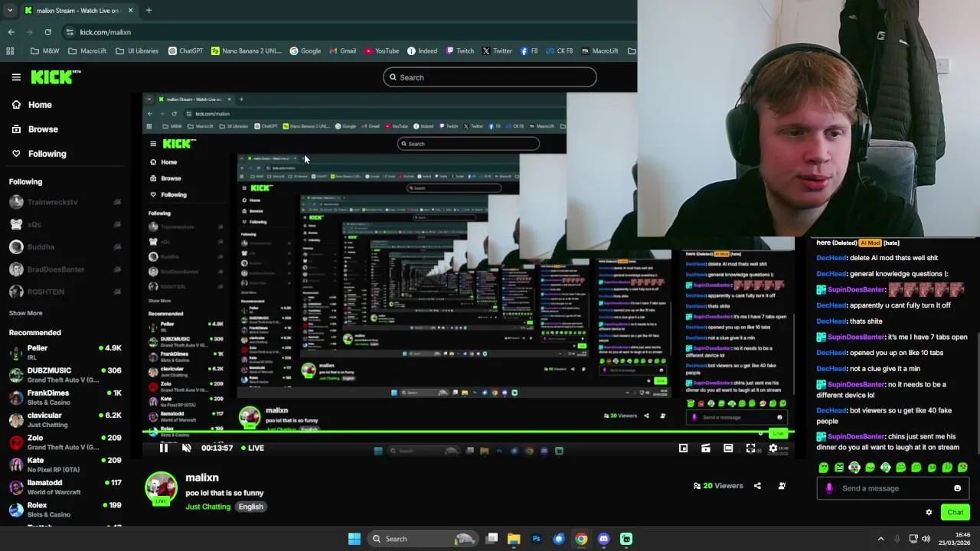Send with the green Chat button

coord(955,512)
